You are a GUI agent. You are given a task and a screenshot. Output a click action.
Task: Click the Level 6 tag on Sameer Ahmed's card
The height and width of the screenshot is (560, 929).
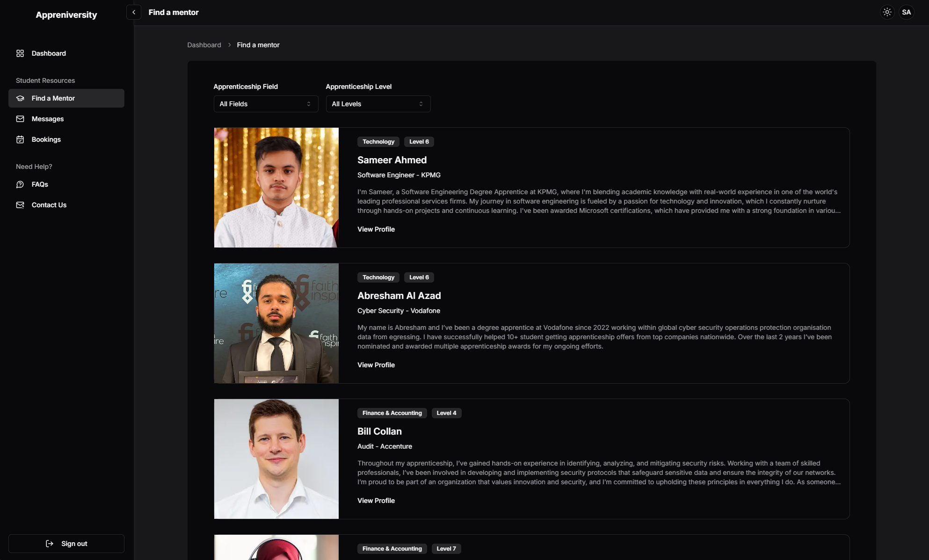click(419, 142)
